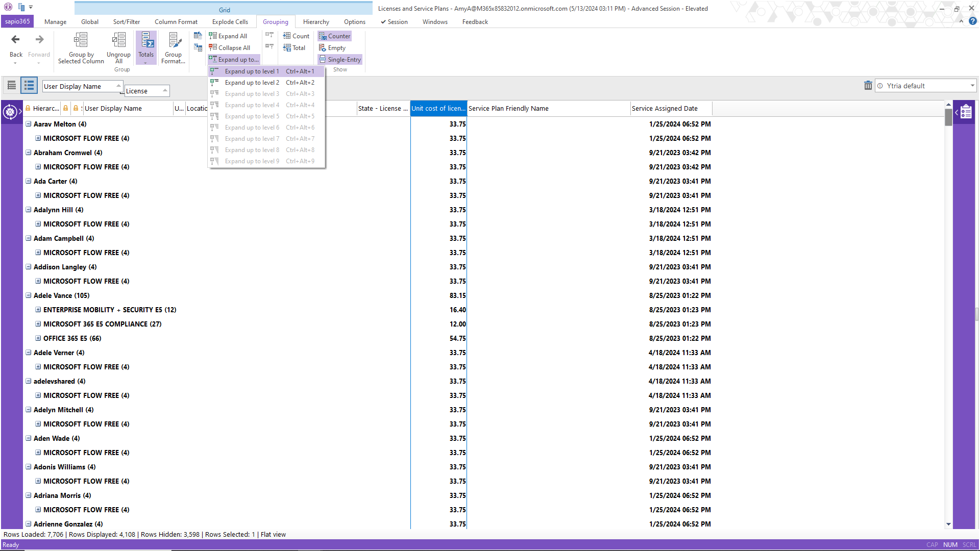Open the Sort/Filter tab
Viewport: 980px width, 551px height.
(127, 22)
